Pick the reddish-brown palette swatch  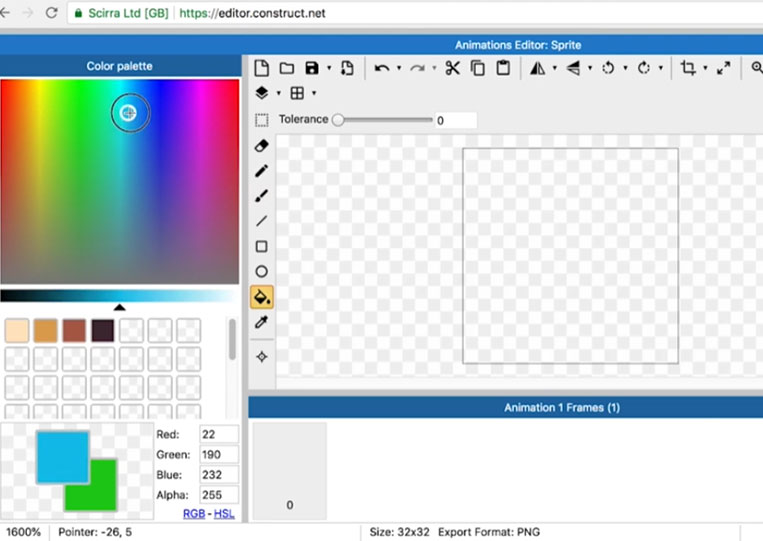74,331
